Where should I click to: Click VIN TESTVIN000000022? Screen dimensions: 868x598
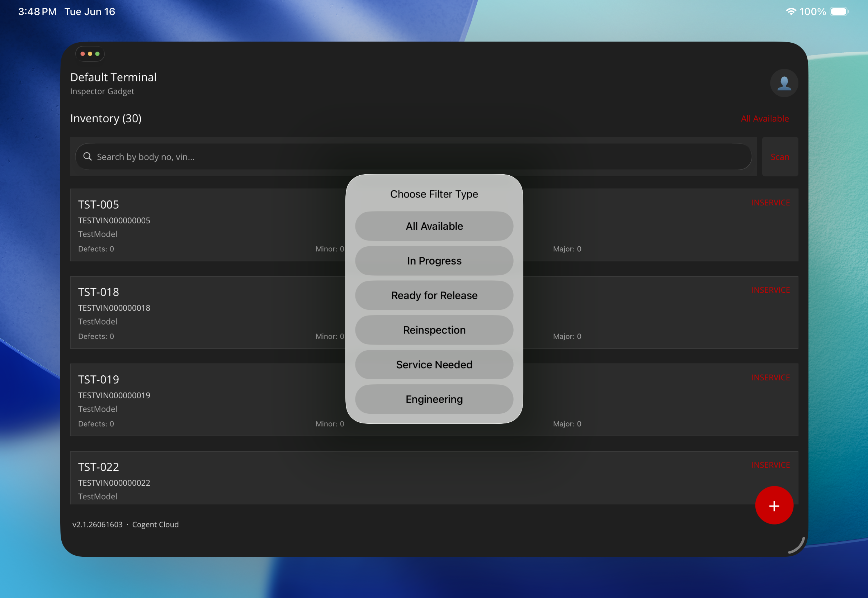(x=114, y=483)
